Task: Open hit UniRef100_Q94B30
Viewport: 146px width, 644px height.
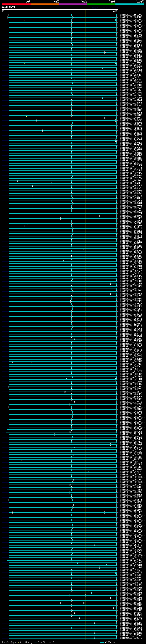Action: 131,42
